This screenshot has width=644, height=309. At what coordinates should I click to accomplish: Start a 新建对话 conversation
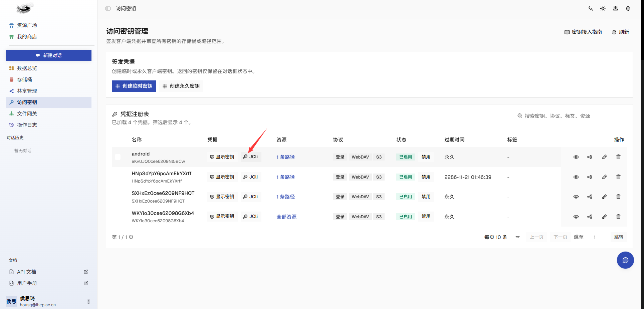coord(48,55)
